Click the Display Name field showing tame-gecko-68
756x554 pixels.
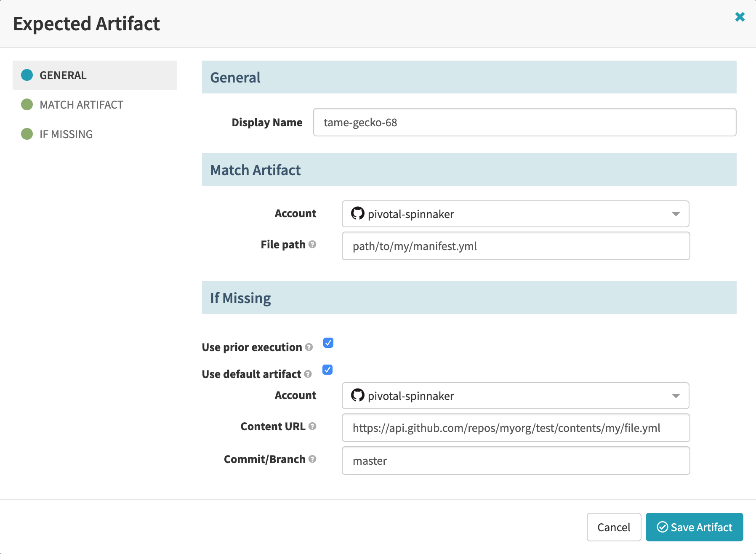pyautogui.click(x=524, y=122)
